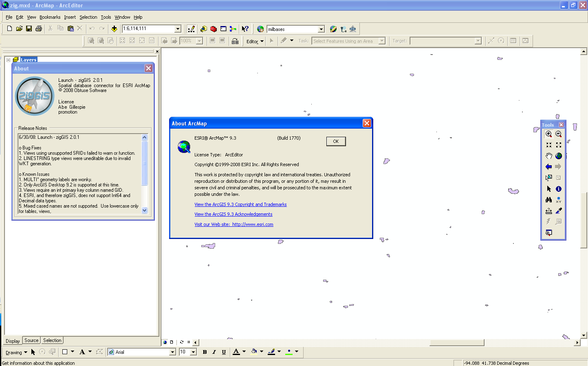This screenshot has height=366, width=588.
Task: Open the ArcToolbox red toolbox icon
Action: (213, 29)
